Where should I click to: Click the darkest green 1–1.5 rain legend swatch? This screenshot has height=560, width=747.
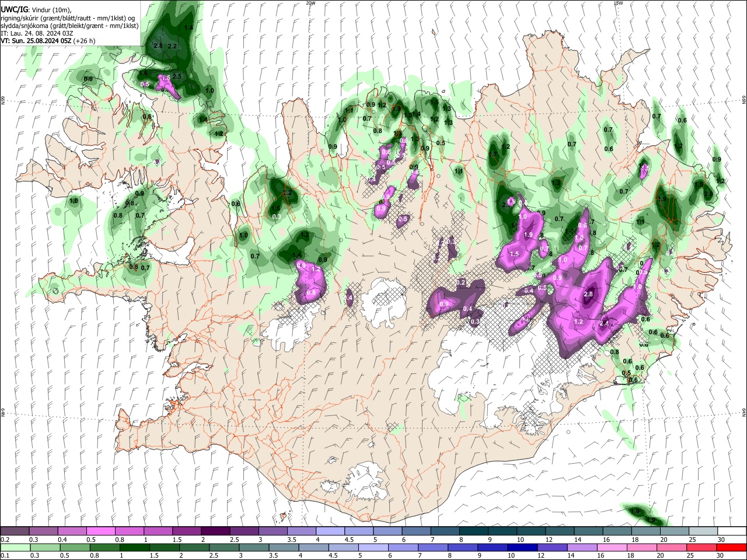(135, 547)
